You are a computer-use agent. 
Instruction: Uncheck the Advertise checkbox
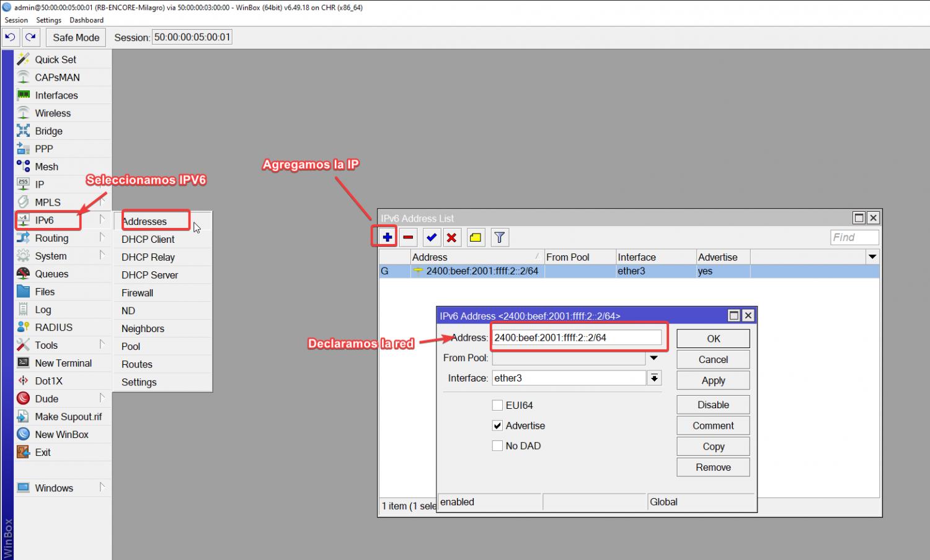click(497, 426)
